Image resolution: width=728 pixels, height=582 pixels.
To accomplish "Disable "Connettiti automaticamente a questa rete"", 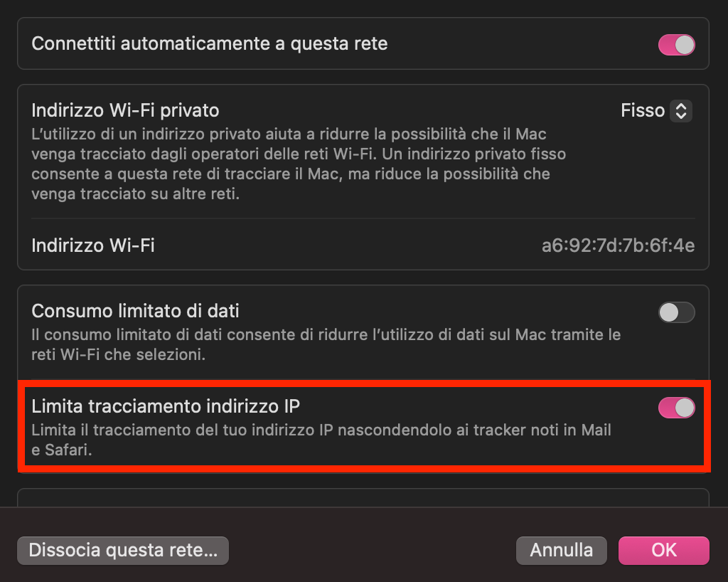I will [x=675, y=43].
